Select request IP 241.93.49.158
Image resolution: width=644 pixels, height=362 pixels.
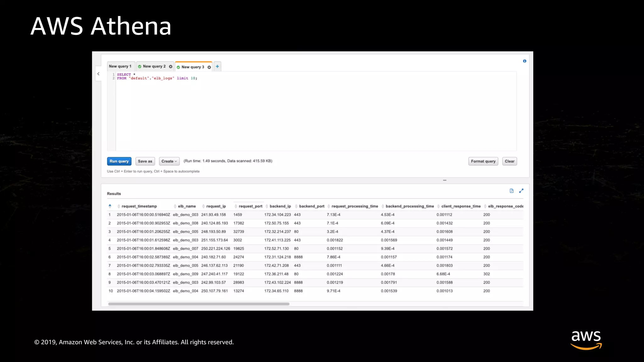[x=214, y=215]
